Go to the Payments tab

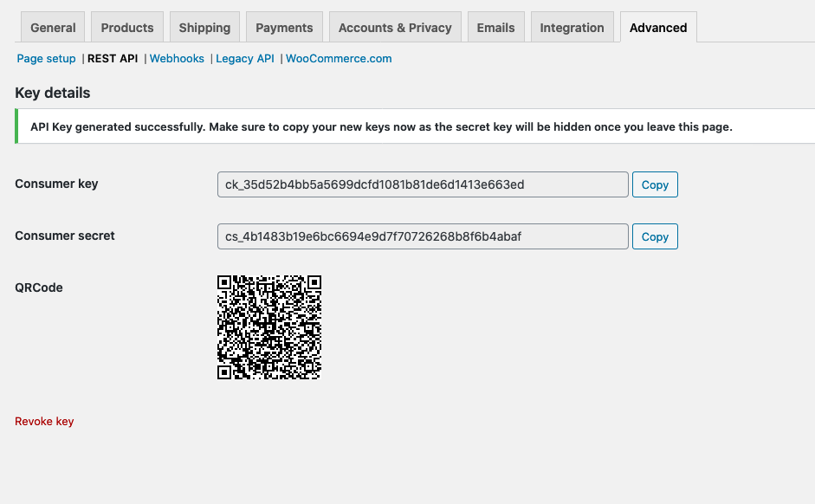click(x=284, y=28)
